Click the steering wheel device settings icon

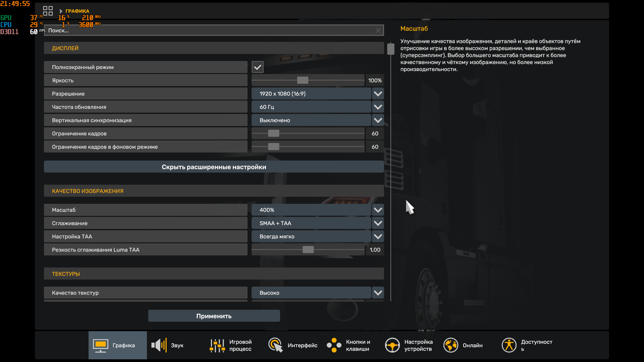point(392,345)
